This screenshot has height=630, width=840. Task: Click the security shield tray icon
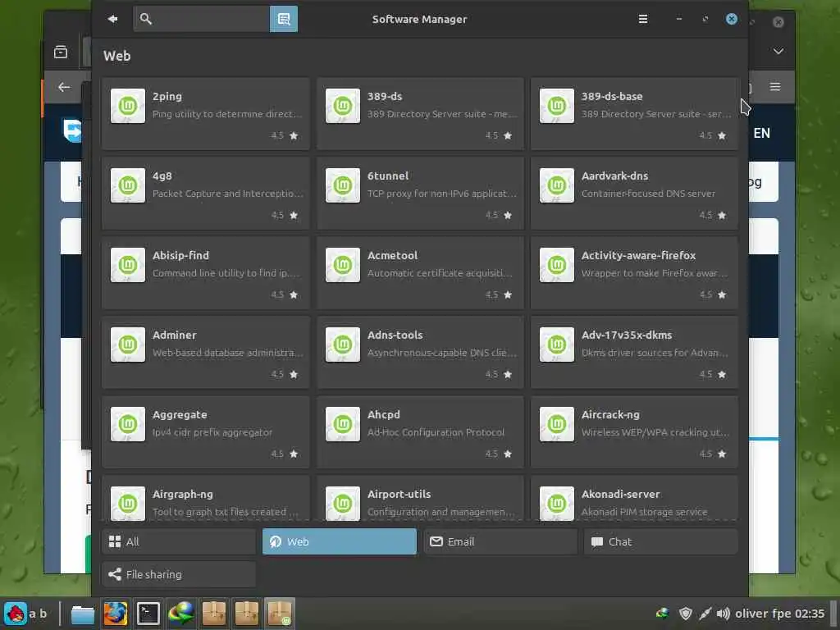click(685, 614)
